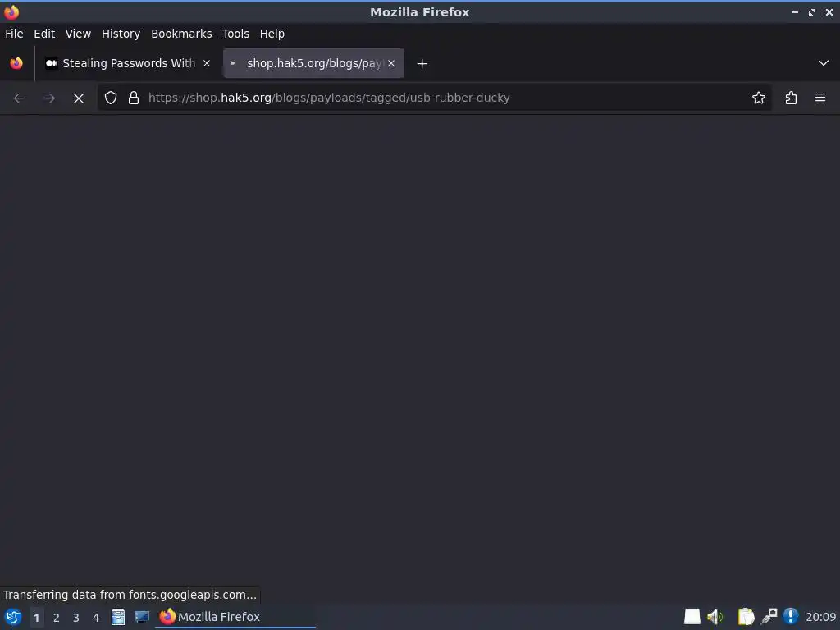This screenshot has width=840, height=630.
Task: Open a new tab
Action: click(422, 64)
